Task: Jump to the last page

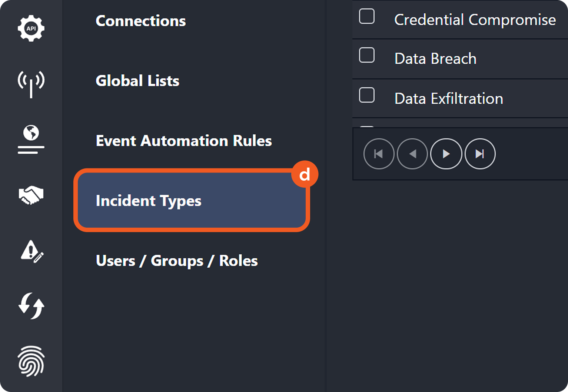Action: (x=480, y=154)
